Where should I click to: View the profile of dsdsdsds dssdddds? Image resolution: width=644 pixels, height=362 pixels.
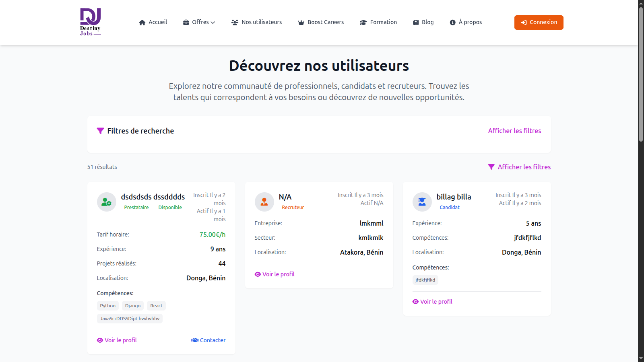[x=117, y=340]
